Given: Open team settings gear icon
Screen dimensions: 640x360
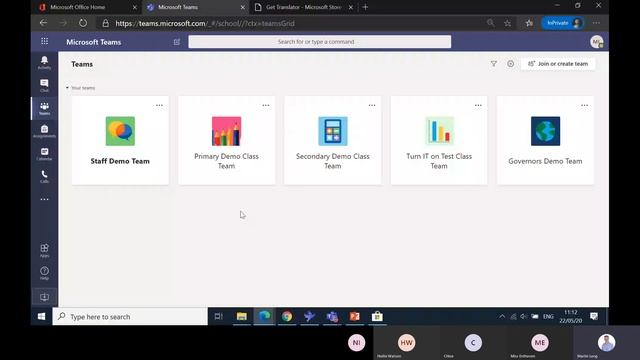Looking at the screenshot, I should [511, 64].
